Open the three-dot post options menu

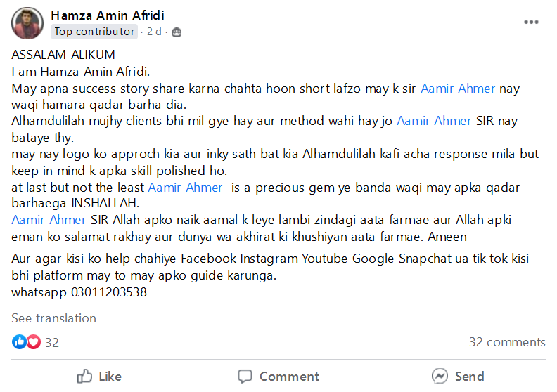click(x=531, y=22)
